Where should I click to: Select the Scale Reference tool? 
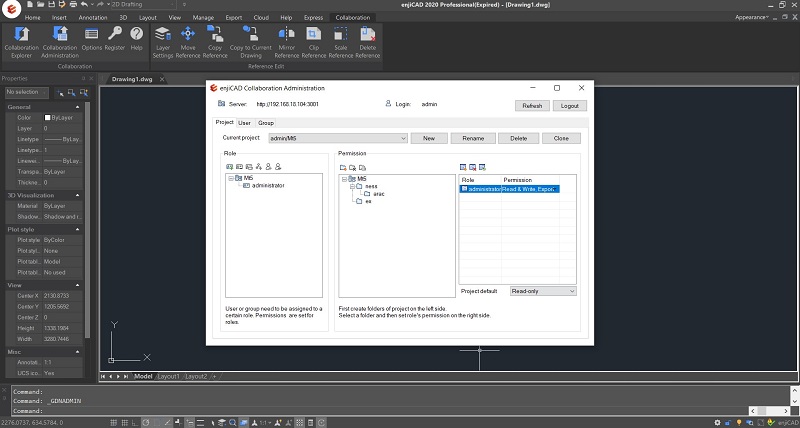[x=341, y=42]
